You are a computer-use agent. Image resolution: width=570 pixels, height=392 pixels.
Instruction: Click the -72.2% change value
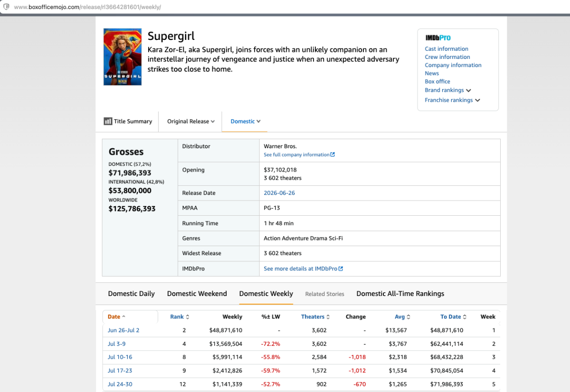270,344
